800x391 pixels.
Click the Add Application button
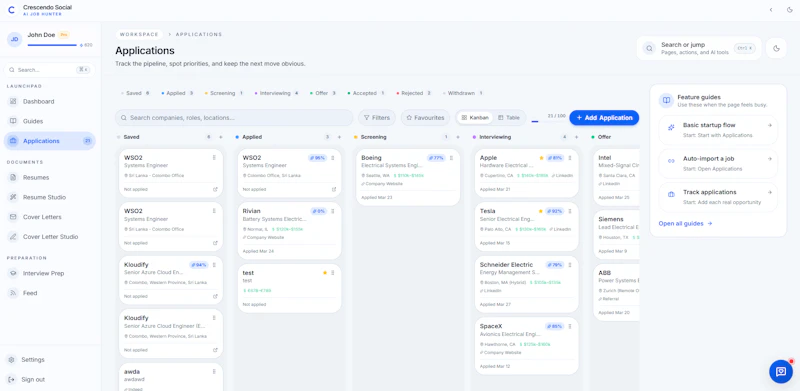click(604, 118)
